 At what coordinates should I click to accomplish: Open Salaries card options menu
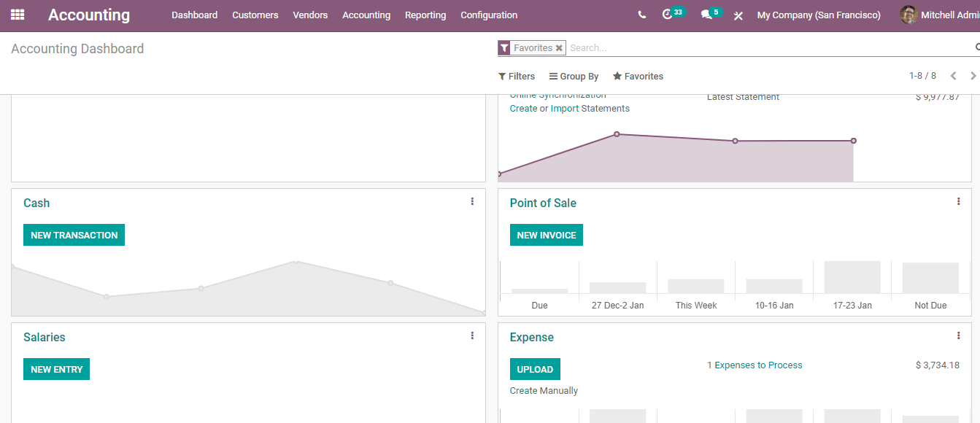(472, 335)
